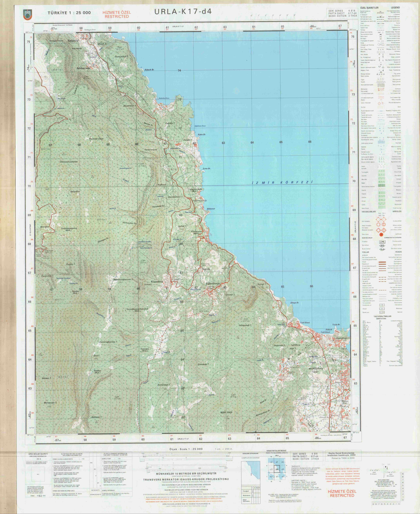Image resolution: width=420 pixels, height=514 pixels.
Task: Click the Dinga Br. cape label
Action: pyautogui.click(x=295, y=303)
